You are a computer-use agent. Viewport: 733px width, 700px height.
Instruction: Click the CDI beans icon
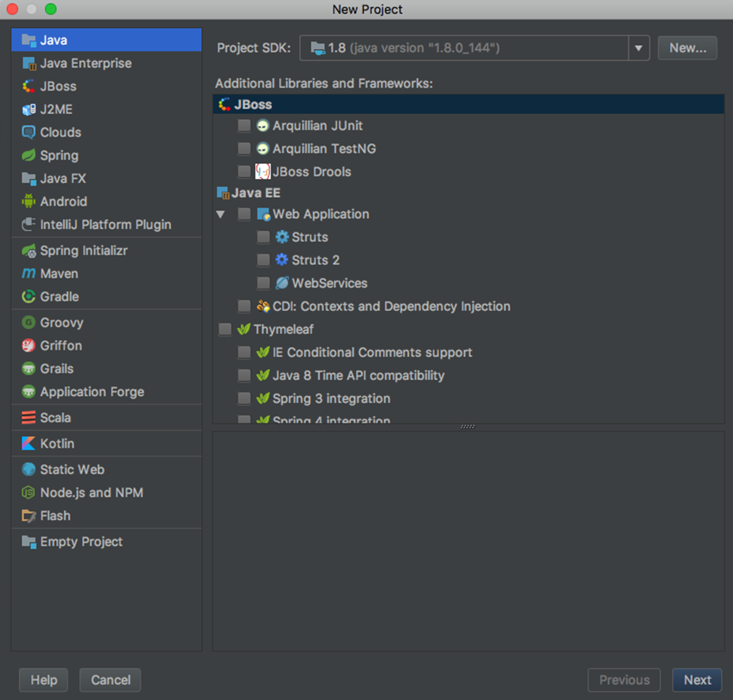[263, 306]
